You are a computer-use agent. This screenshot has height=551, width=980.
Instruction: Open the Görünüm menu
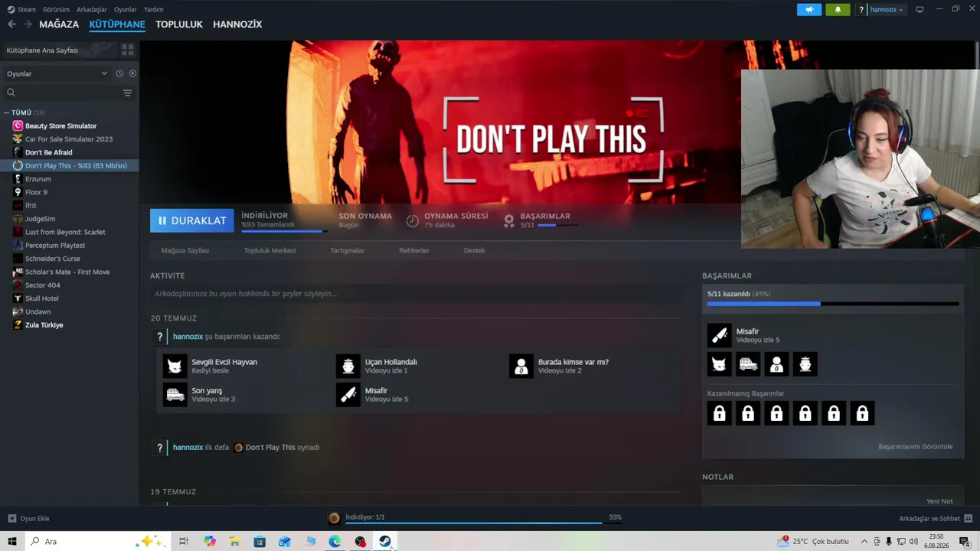click(56, 10)
